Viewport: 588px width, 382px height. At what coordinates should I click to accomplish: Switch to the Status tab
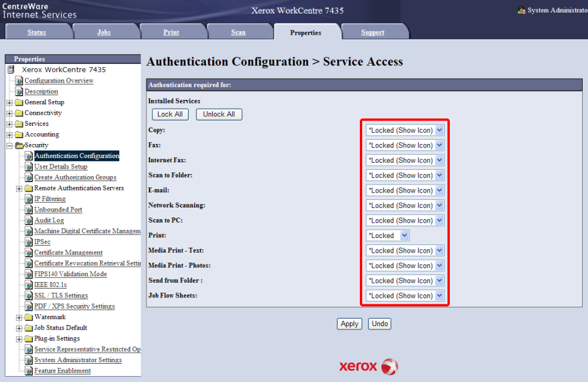(x=36, y=32)
